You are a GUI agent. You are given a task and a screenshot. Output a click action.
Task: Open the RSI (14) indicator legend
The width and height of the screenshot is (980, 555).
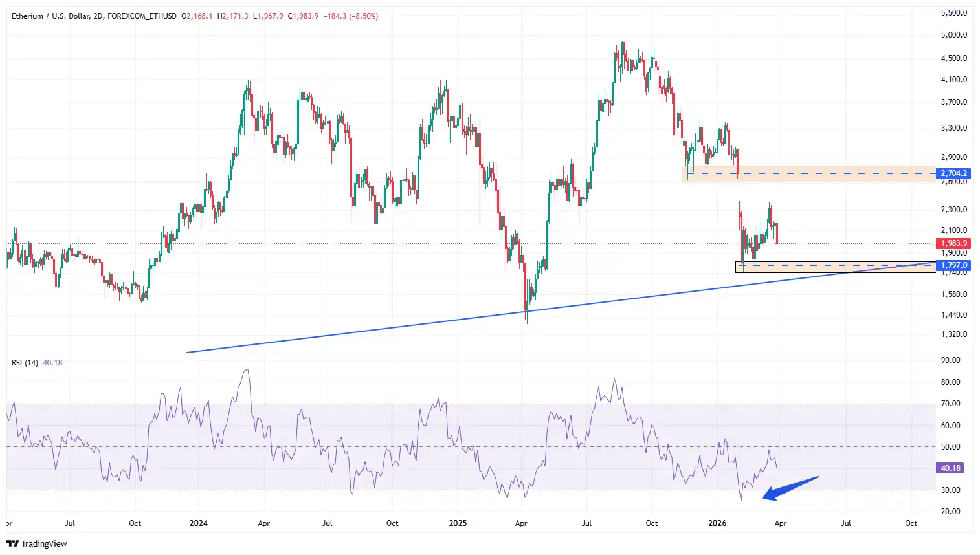click(25, 363)
